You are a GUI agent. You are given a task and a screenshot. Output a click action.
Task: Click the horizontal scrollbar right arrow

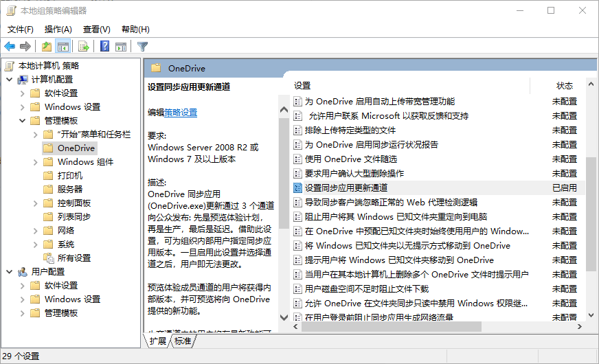580,326
